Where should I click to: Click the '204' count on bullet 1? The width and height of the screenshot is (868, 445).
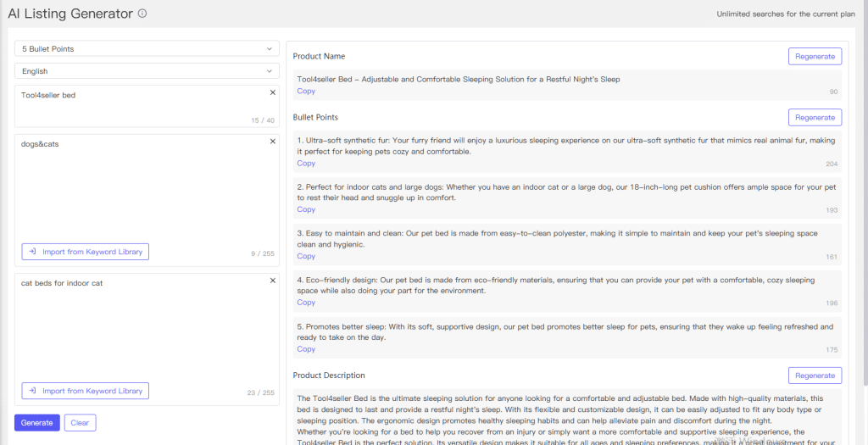point(832,164)
